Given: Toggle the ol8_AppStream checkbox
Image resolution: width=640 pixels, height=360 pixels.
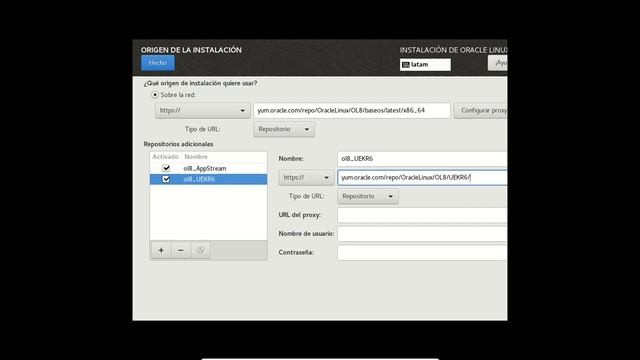Looking at the screenshot, I should point(166,168).
